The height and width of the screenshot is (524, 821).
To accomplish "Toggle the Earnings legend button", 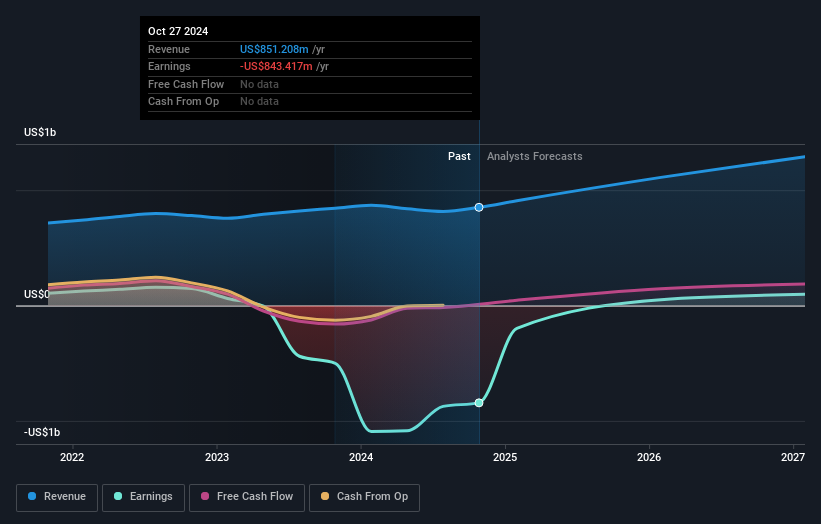I will 143,497.
